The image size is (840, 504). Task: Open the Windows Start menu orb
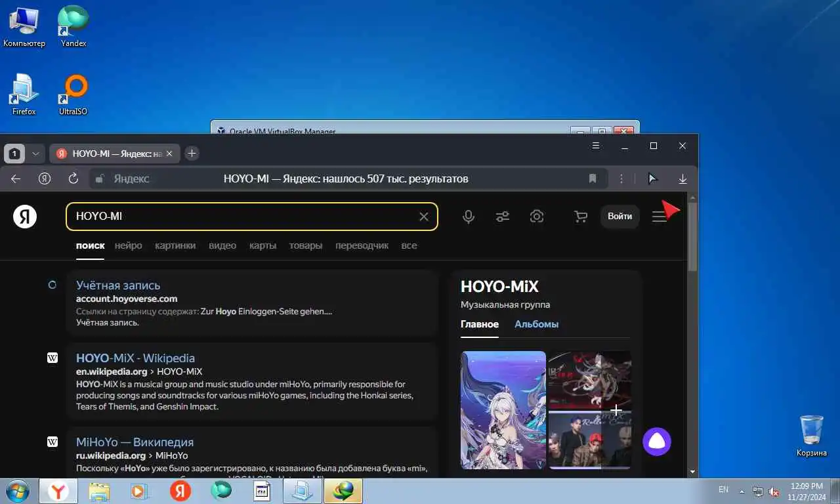tap(18, 491)
